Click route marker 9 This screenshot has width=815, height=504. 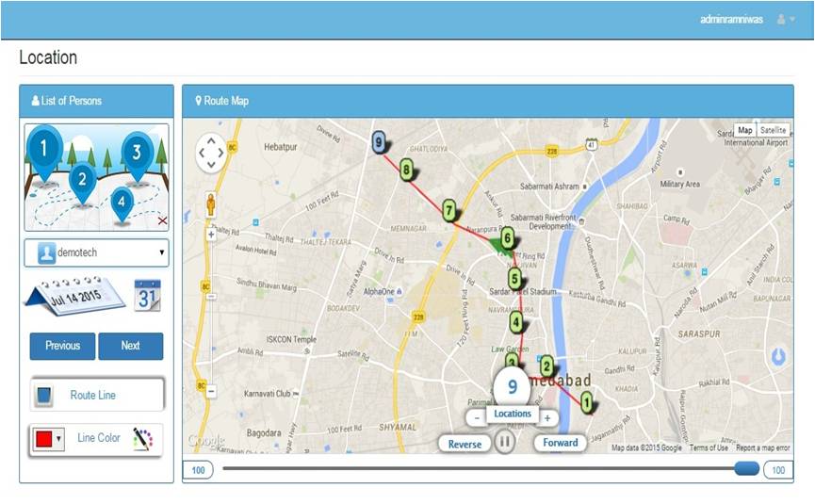coord(379,142)
